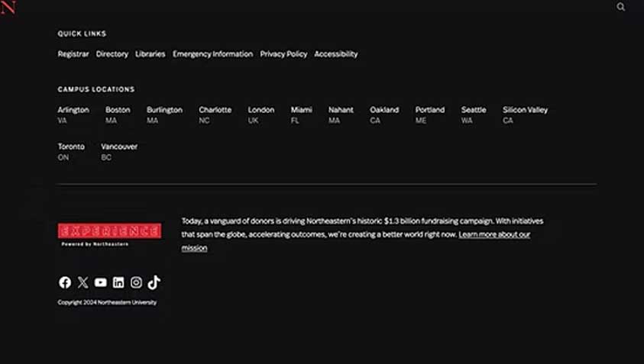Open the YouTube channel icon

pyautogui.click(x=101, y=282)
